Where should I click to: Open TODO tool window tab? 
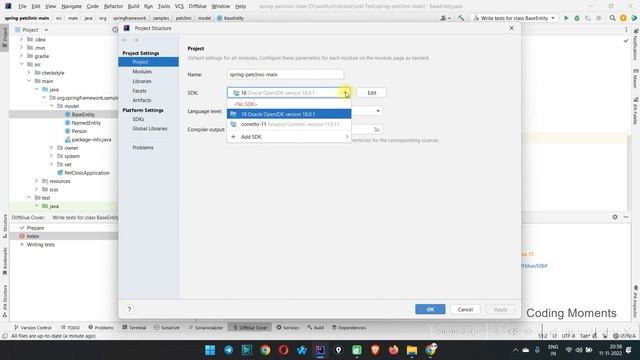pyautogui.click(x=71, y=328)
